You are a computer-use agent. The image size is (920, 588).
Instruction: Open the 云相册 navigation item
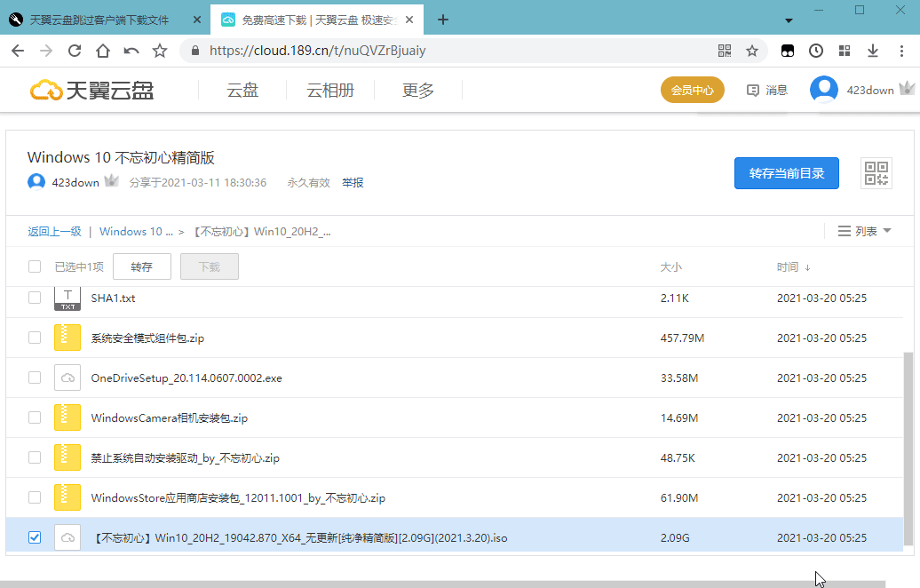tap(330, 91)
